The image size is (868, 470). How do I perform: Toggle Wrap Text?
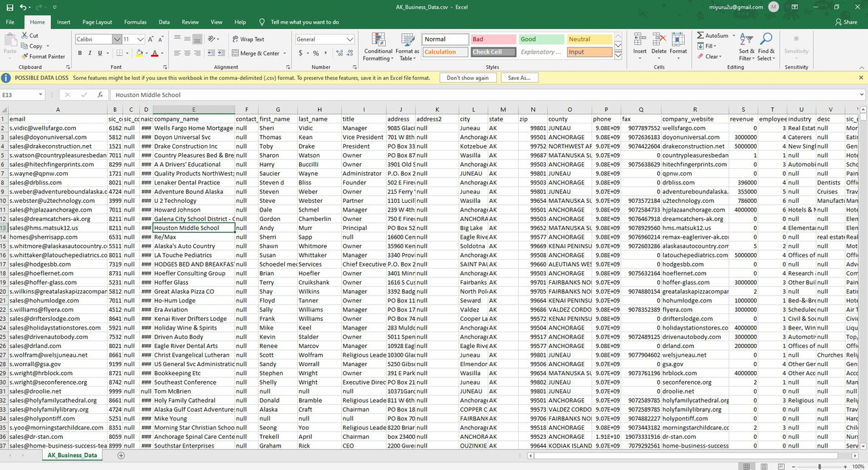pyautogui.click(x=247, y=39)
